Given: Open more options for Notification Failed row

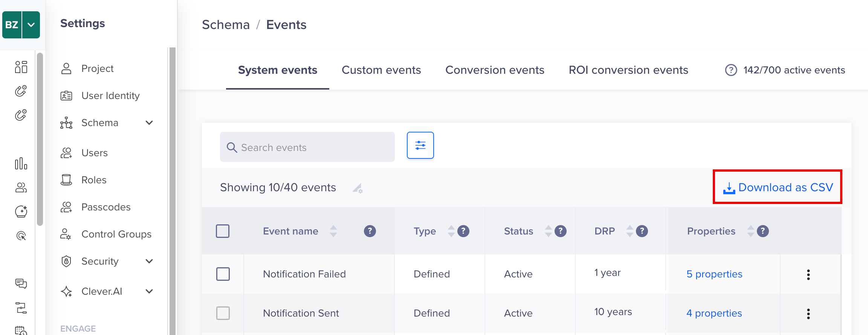Looking at the screenshot, I should 808,274.
